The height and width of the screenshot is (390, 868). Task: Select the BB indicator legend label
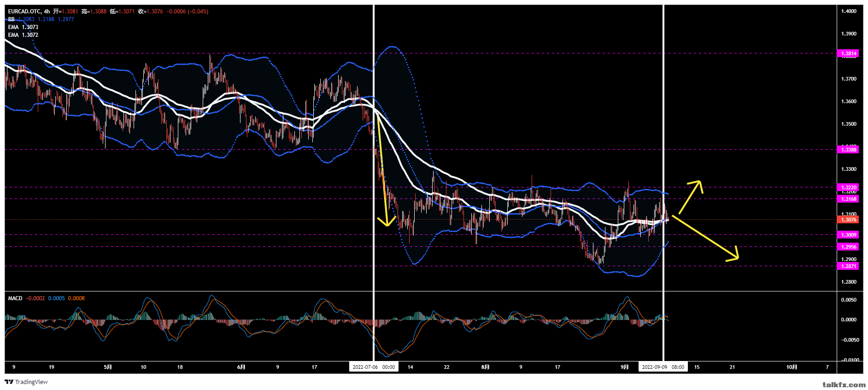tap(11, 19)
